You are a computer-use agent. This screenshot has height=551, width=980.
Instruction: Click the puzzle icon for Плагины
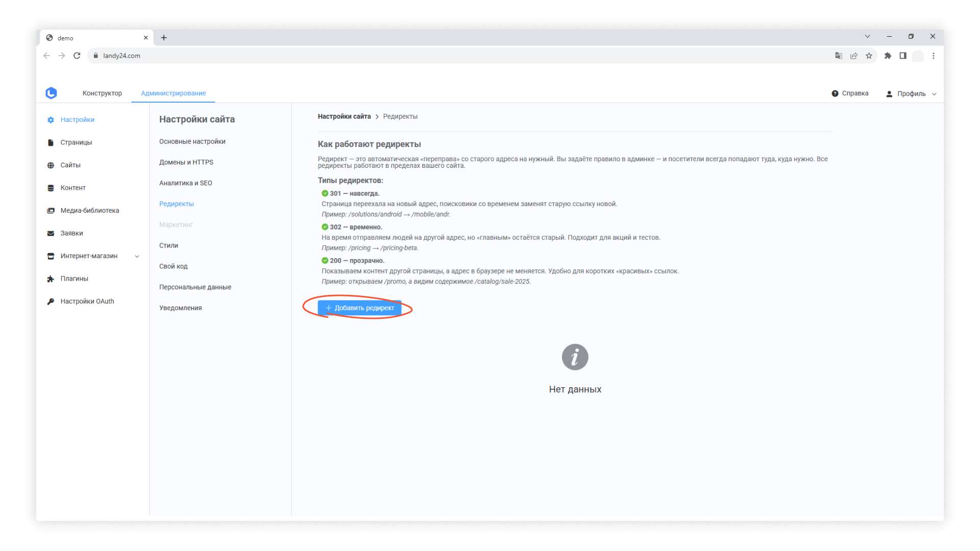pos(51,279)
